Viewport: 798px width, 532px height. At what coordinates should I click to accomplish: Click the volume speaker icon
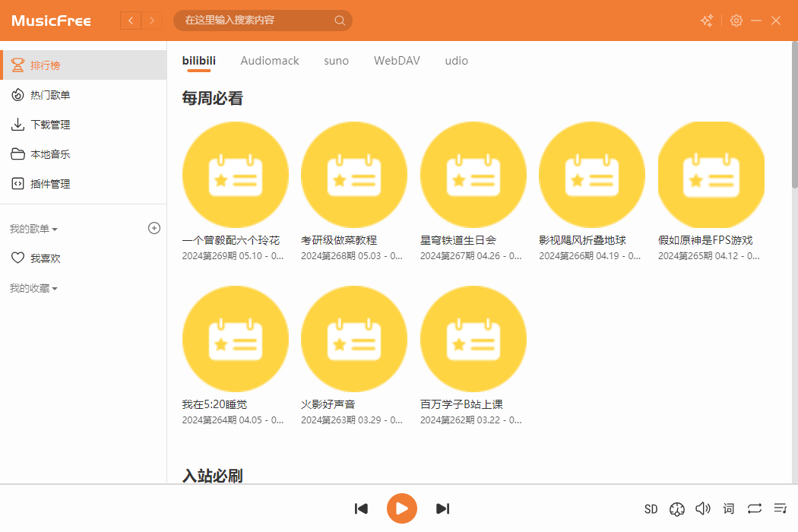[703, 508]
